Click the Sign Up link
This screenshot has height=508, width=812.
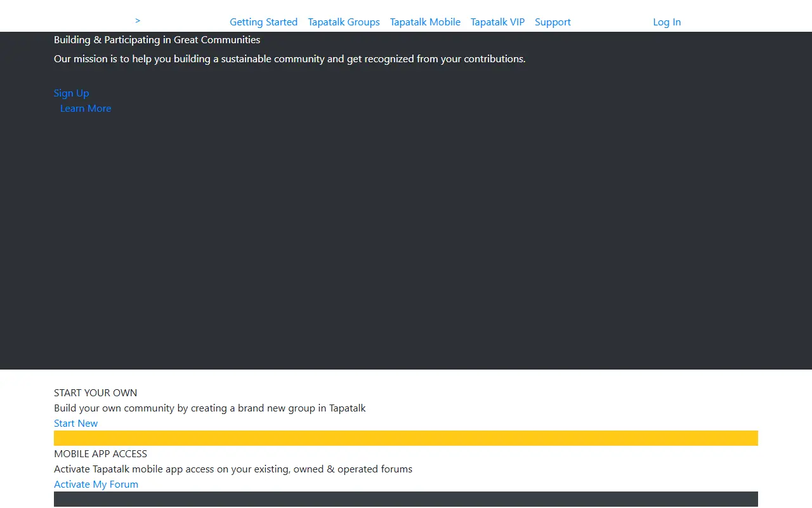(71, 93)
